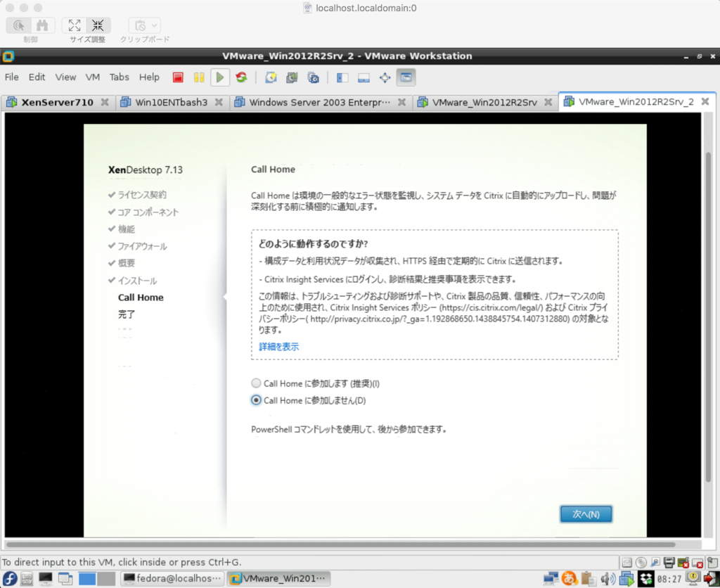This screenshot has height=588, width=720.
Task: Switch to the XenServer710 tab
Action: coord(57,103)
